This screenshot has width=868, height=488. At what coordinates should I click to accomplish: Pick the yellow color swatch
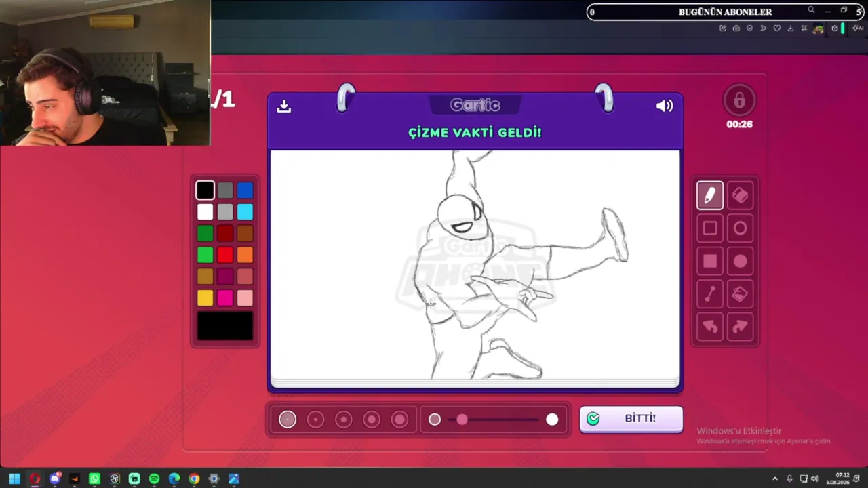tap(205, 298)
